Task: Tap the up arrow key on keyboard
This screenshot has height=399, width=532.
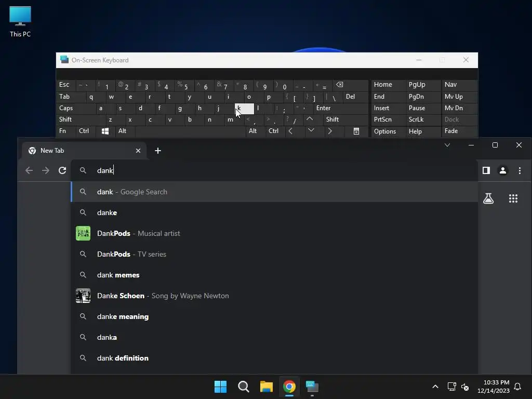Action: coord(310,119)
